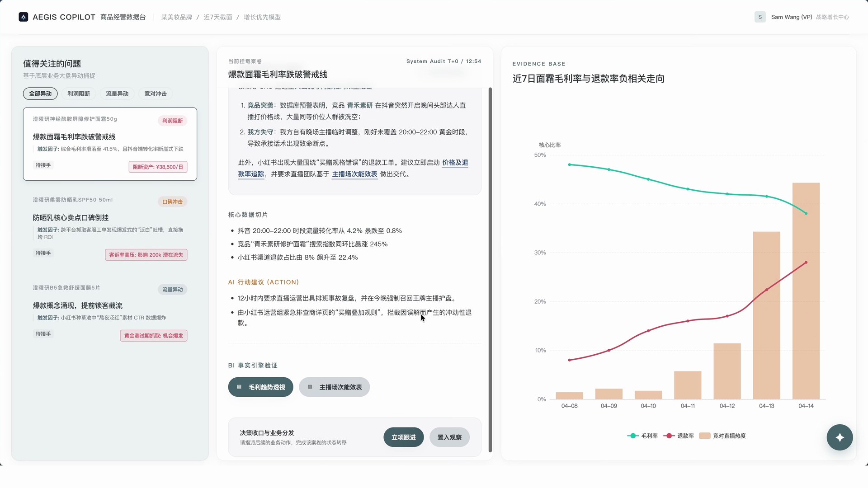The image size is (868, 488).
Task: Toggle 竞对直播热度 legend swatch
Action: pos(704,436)
